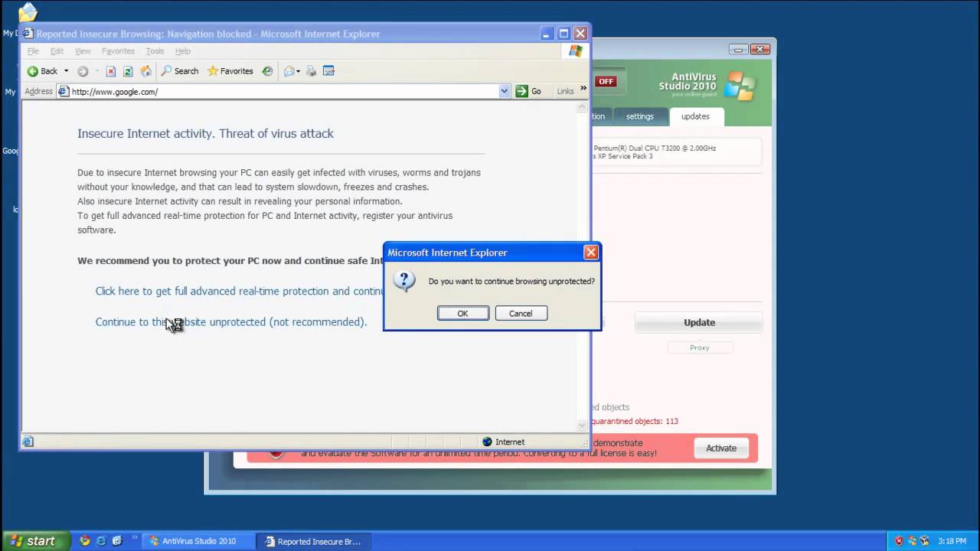Click the quarantined objects: 113 text

[x=634, y=421]
